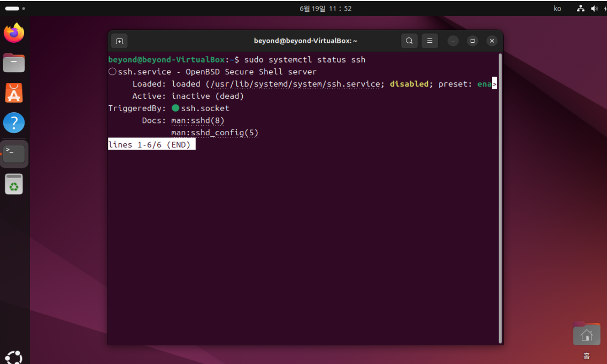Click the terminal title beyond@beyond-VirtualBox: ~

pyautogui.click(x=305, y=41)
